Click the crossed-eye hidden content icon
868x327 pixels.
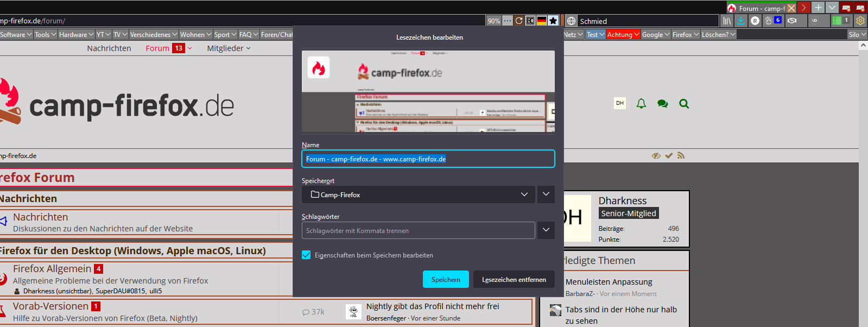[x=656, y=156]
